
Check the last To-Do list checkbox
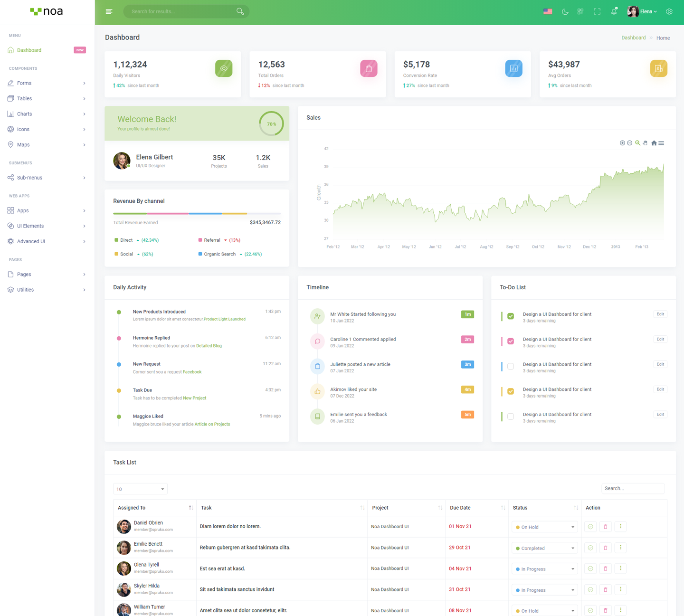click(x=511, y=417)
